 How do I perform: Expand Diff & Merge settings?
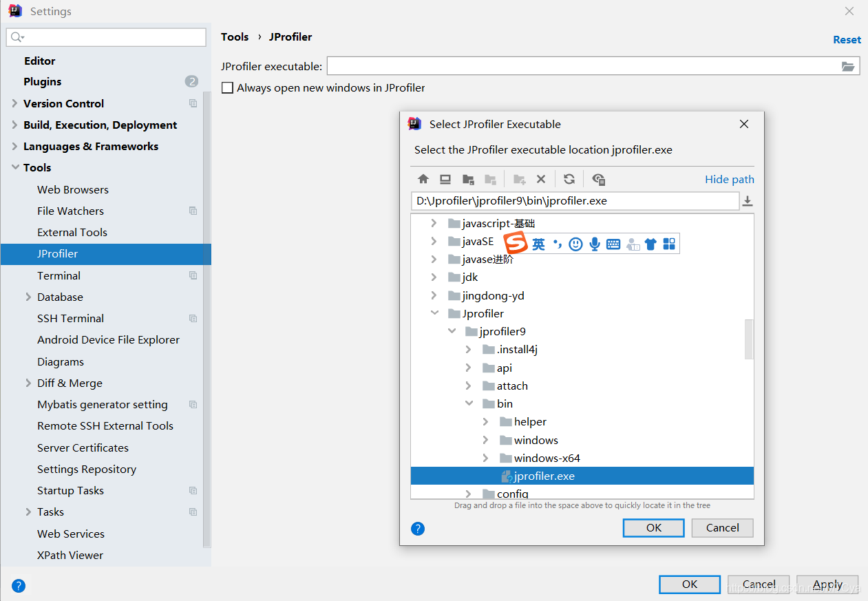click(x=28, y=383)
